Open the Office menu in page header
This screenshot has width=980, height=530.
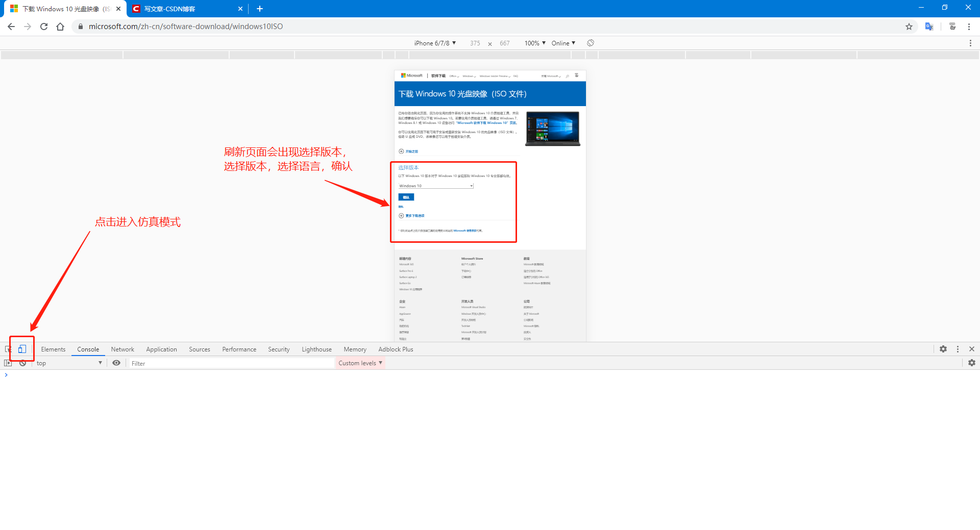click(x=454, y=76)
